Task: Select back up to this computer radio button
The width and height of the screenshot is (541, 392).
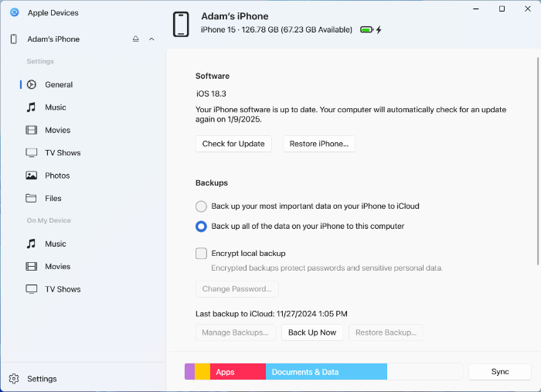Action: tap(201, 227)
